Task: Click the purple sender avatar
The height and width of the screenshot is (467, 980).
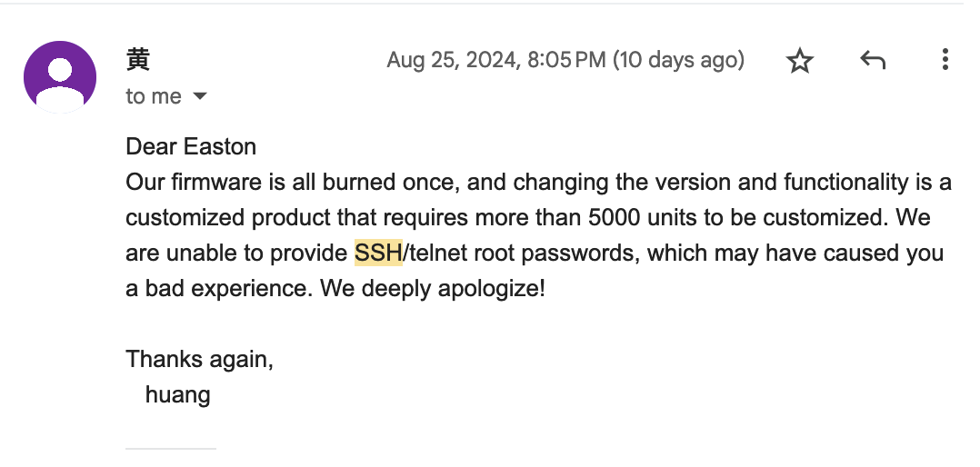Action: [x=60, y=77]
